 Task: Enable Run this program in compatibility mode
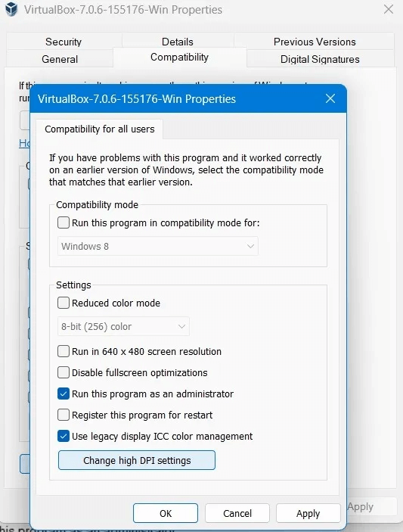(64, 223)
